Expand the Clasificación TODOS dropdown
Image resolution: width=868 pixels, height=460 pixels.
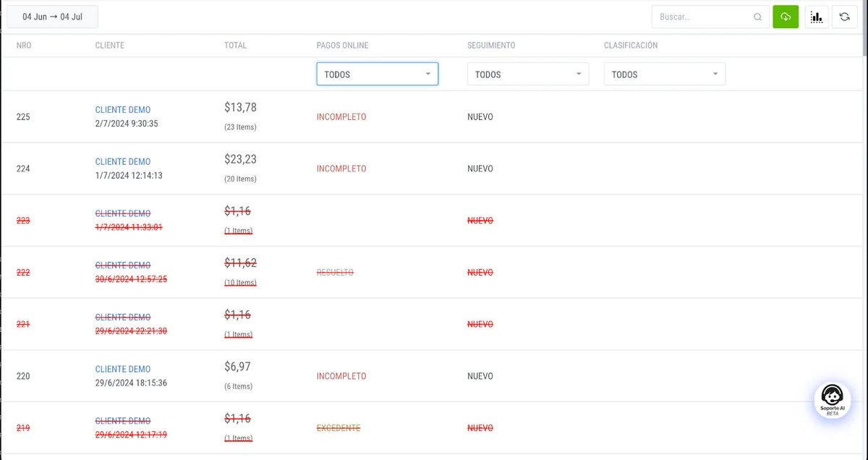664,74
